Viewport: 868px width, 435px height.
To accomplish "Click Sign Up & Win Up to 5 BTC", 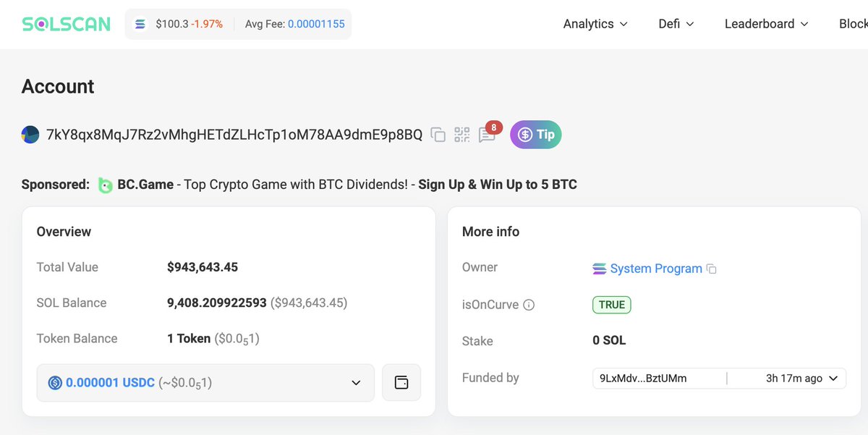I will (x=498, y=185).
